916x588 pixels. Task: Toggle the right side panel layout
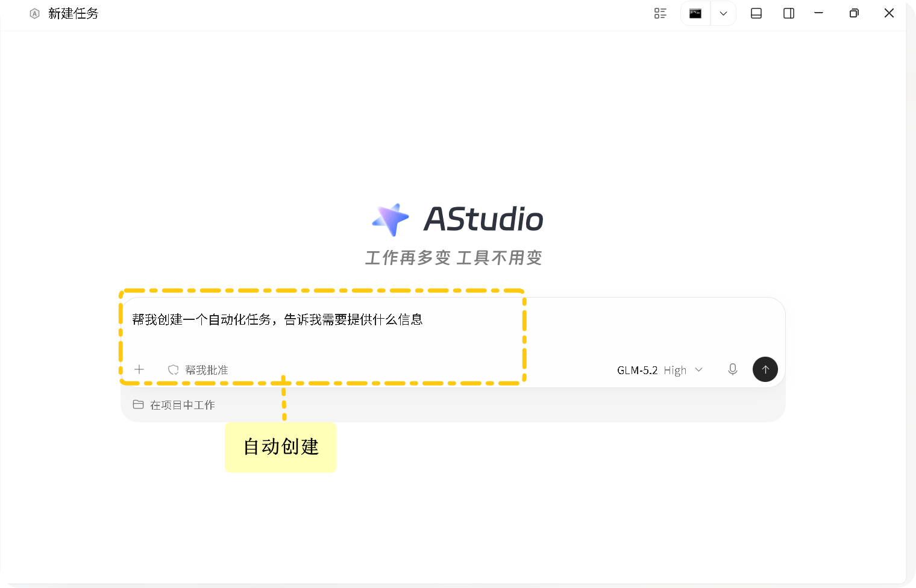(789, 13)
